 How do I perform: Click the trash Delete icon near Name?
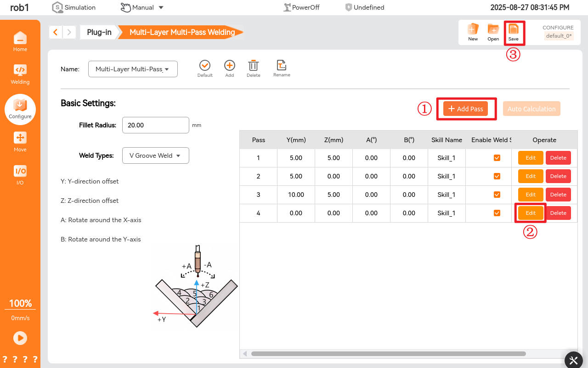pyautogui.click(x=253, y=67)
